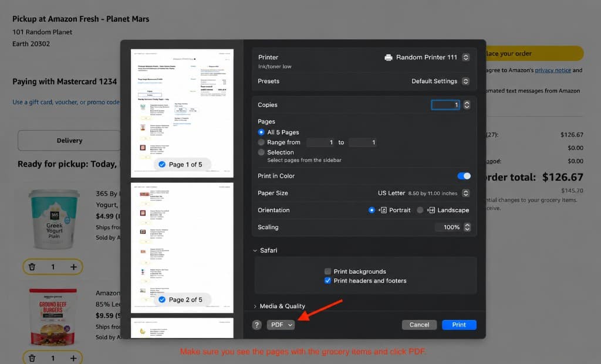Image resolution: width=601 pixels, height=364 pixels.
Task: Click Use a gift card, voucher, or promo code
Action: pyautogui.click(x=66, y=102)
